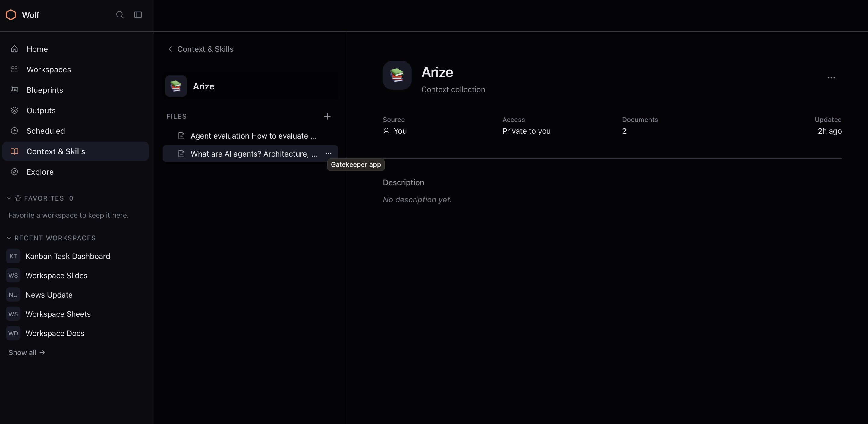Open Blueprints section
Image resolution: width=868 pixels, height=424 pixels.
(x=75, y=90)
